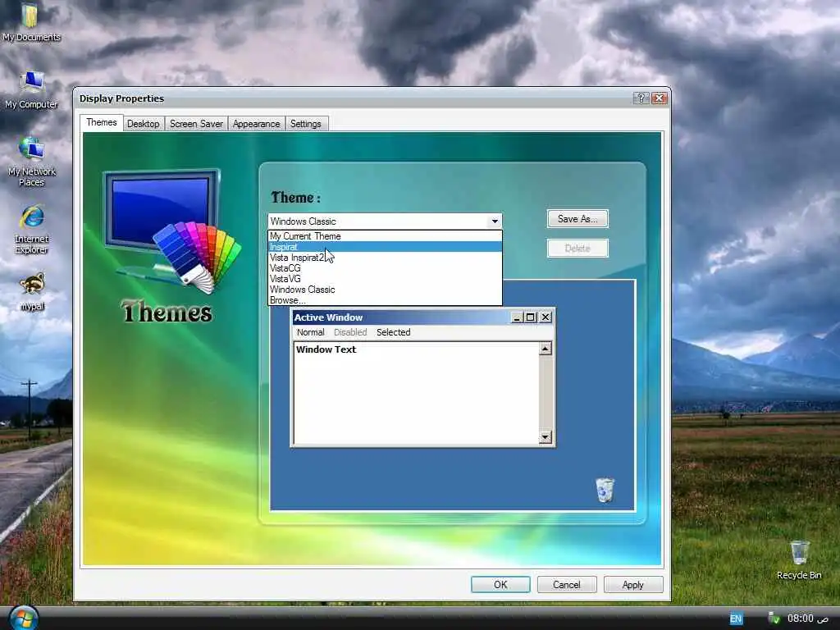Click the Display Properties title bar
This screenshot has height=630, width=840.
click(x=354, y=98)
